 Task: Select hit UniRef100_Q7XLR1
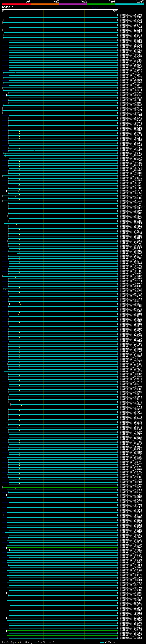coord(131,175)
